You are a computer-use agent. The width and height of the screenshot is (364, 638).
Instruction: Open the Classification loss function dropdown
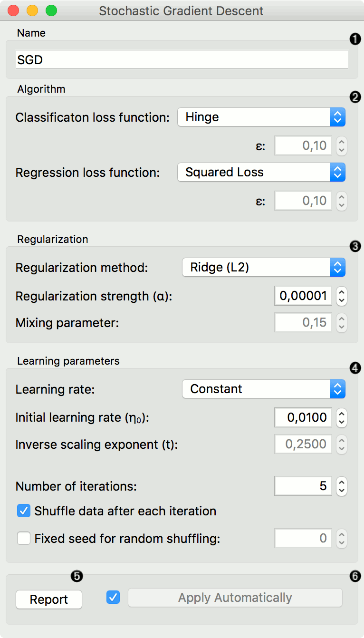tap(261, 117)
